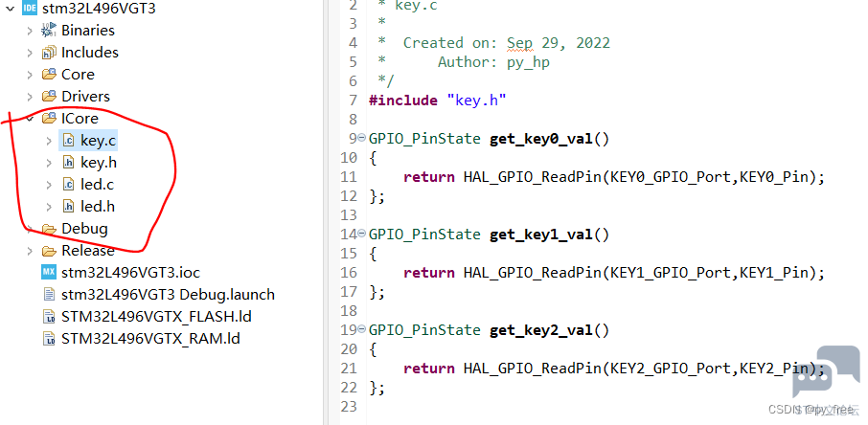Fold the get_key0_val function at line 9
Viewport: 868px width, 425px height.
(x=361, y=138)
